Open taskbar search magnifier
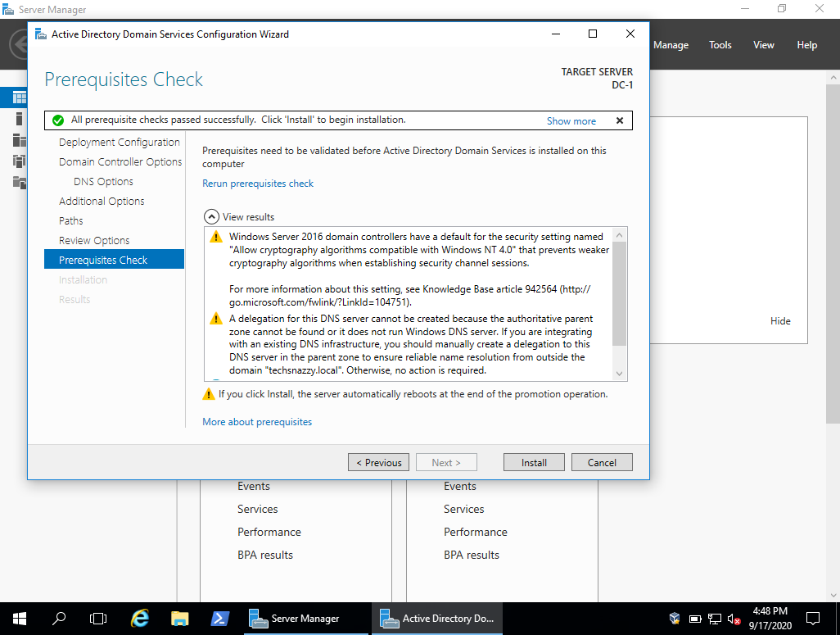This screenshot has width=840, height=635. pos(59,619)
